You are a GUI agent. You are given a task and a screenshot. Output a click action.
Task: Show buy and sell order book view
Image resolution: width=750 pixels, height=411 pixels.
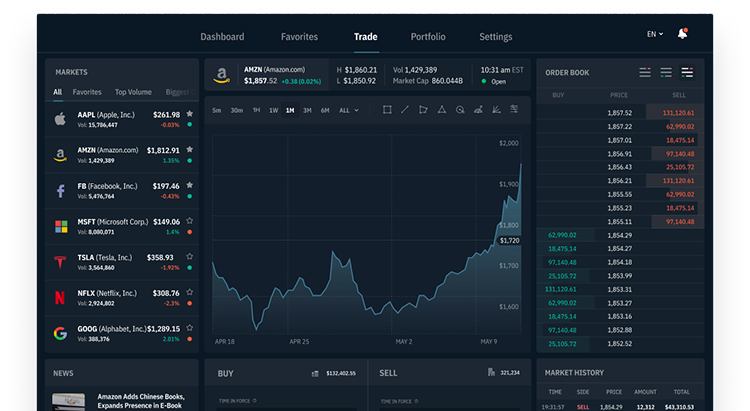(645, 72)
